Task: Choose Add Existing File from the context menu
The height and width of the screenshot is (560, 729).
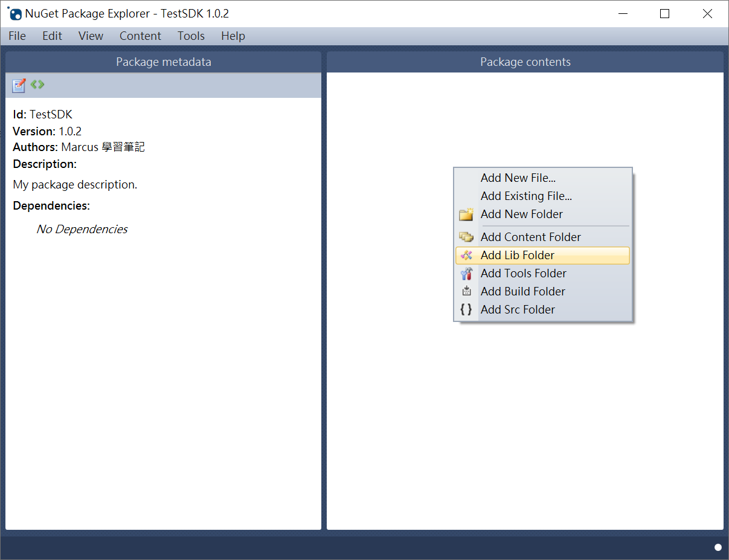Action: click(x=525, y=196)
